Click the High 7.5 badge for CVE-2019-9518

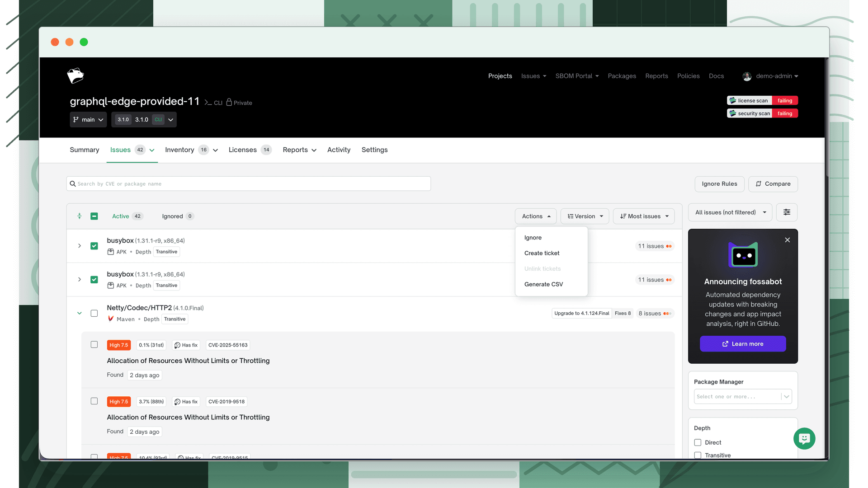pyautogui.click(x=119, y=402)
